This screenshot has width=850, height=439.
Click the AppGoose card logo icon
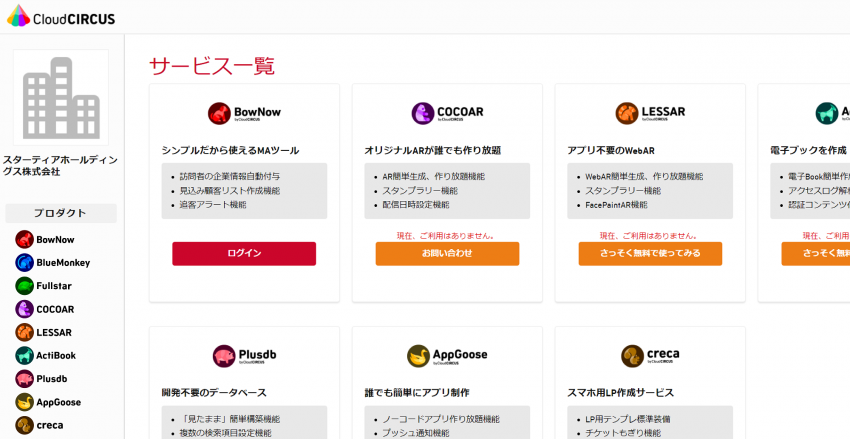[418, 356]
